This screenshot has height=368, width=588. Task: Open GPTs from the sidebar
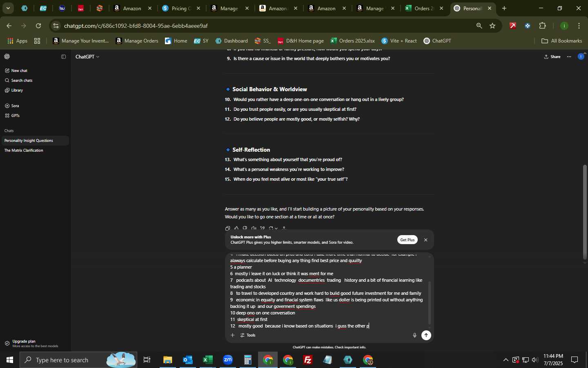(34, 116)
